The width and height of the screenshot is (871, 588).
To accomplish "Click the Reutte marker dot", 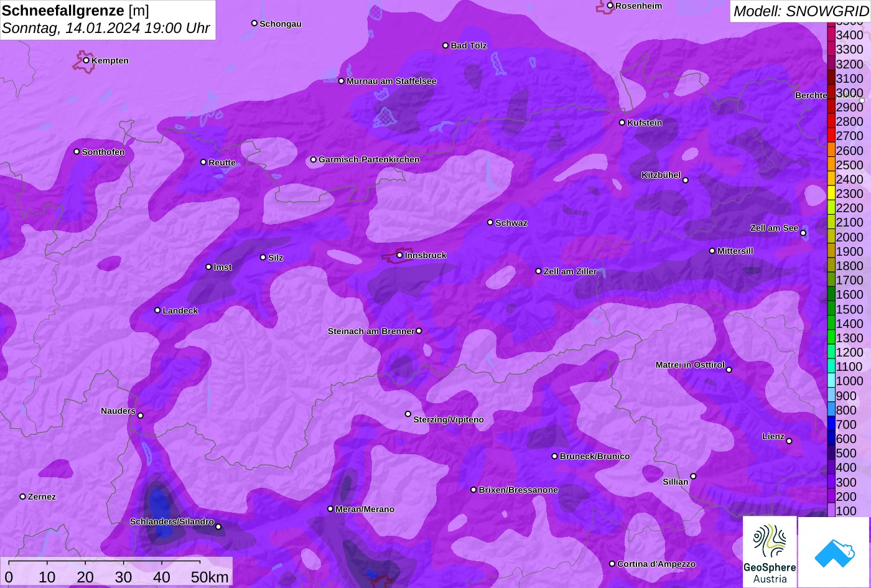I will pos(203,162).
